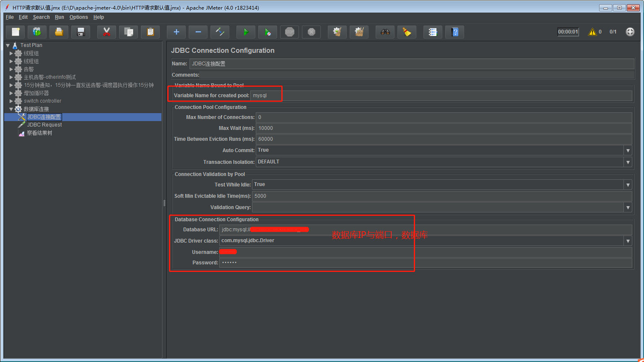Click the Soft Min Evictable Idle Time field
644x362 pixels.
tap(442, 196)
